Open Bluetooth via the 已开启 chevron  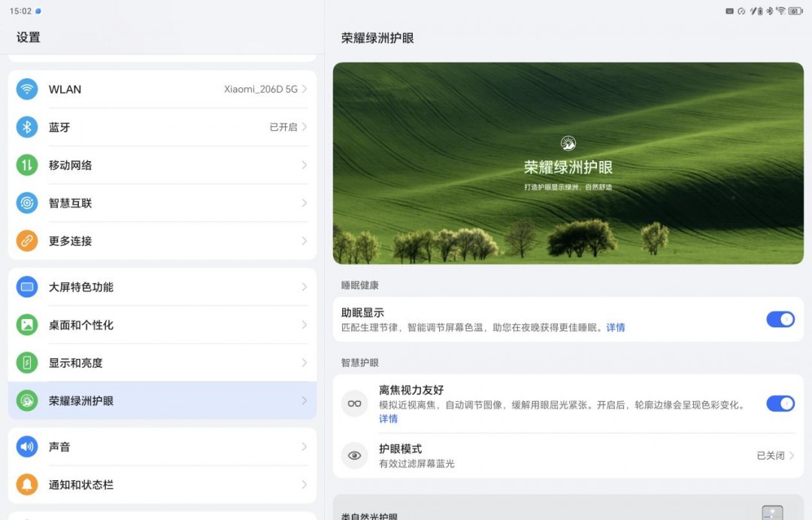click(x=304, y=127)
